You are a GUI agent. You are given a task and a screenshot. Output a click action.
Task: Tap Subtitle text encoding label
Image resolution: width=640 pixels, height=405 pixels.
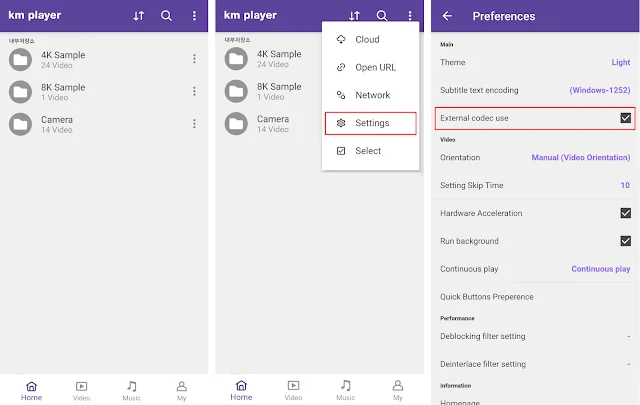(479, 90)
